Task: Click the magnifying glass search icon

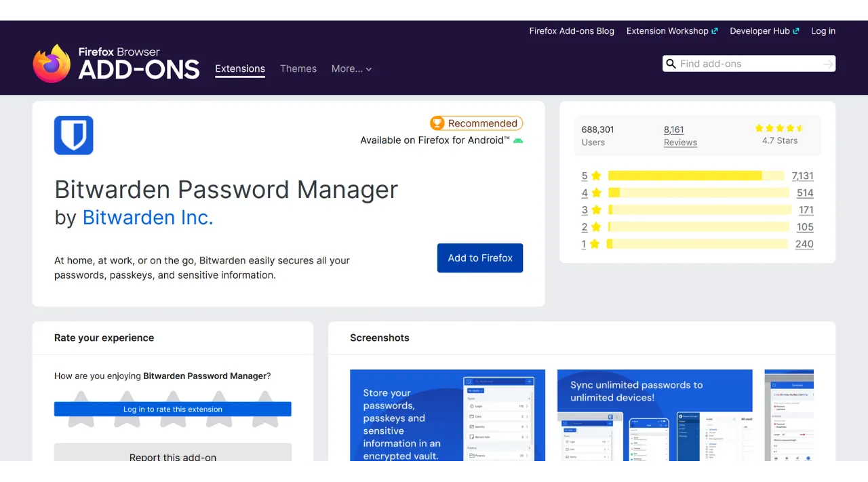Action: point(671,63)
